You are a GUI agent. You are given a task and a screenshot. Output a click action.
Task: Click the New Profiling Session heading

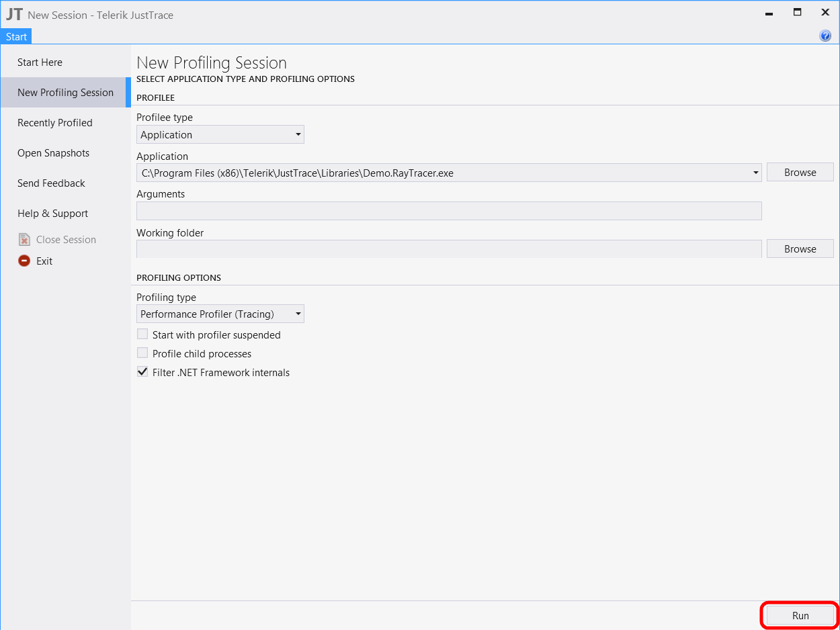[x=212, y=63]
